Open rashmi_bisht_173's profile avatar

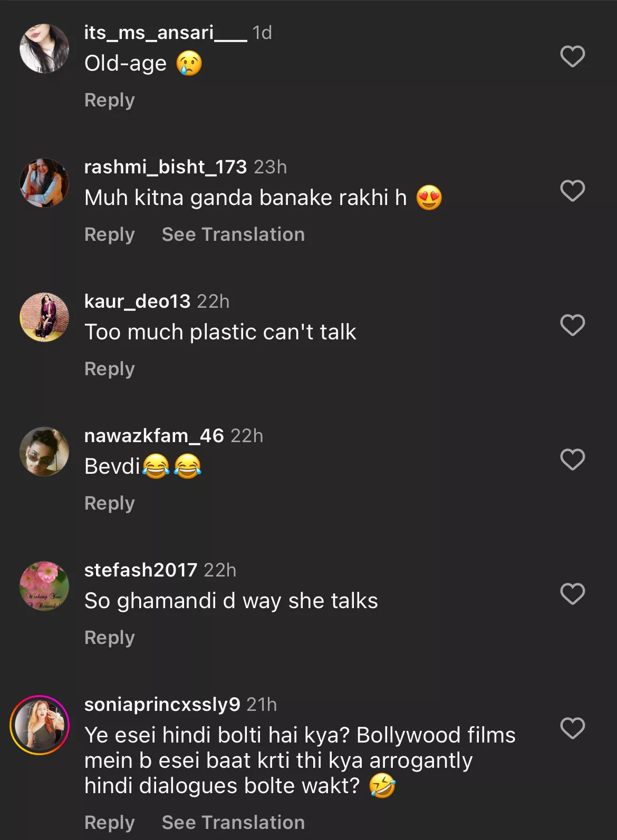click(x=44, y=183)
